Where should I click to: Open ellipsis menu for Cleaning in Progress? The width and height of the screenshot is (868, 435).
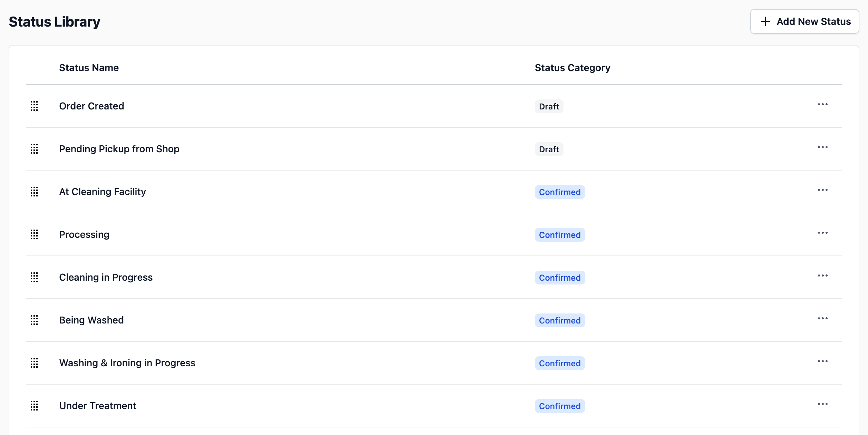(x=822, y=275)
